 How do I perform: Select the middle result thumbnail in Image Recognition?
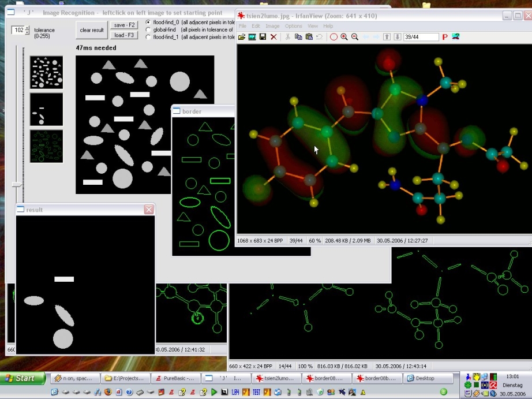47,109
